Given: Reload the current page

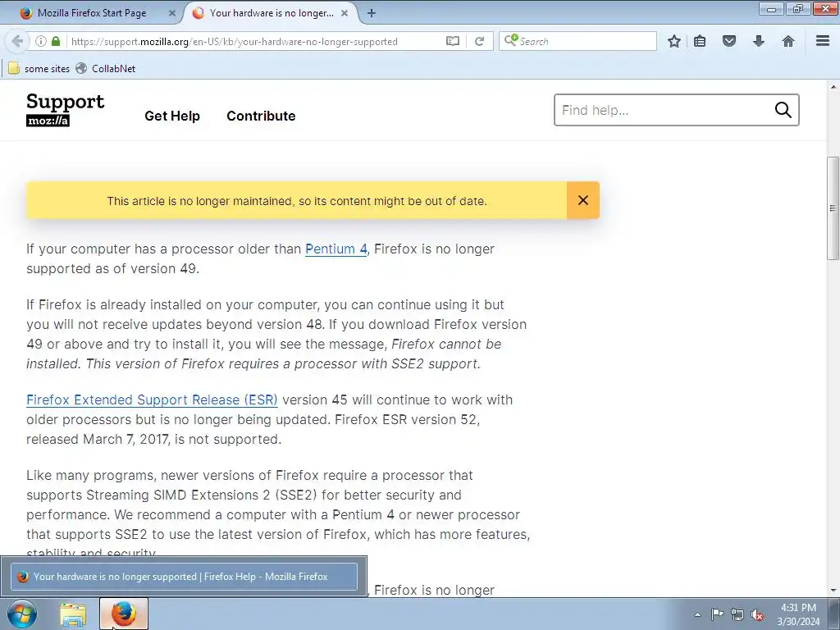Looking at the screenshot, I should [479, 41].
